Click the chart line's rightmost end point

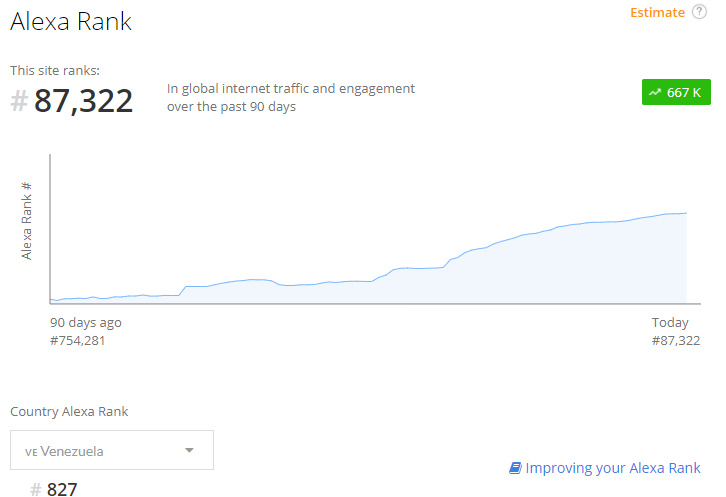686,213
